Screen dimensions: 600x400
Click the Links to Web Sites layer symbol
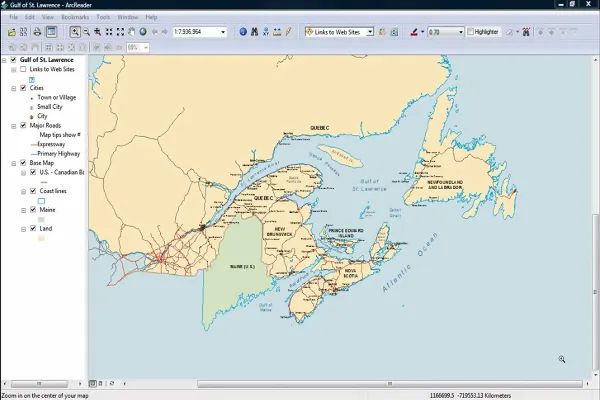(x=32, y=80)
